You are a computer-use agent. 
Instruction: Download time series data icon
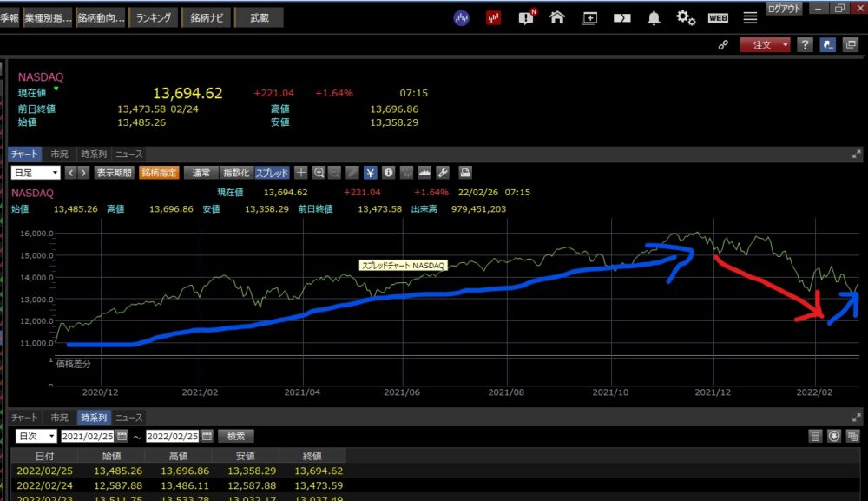(834, 436)
